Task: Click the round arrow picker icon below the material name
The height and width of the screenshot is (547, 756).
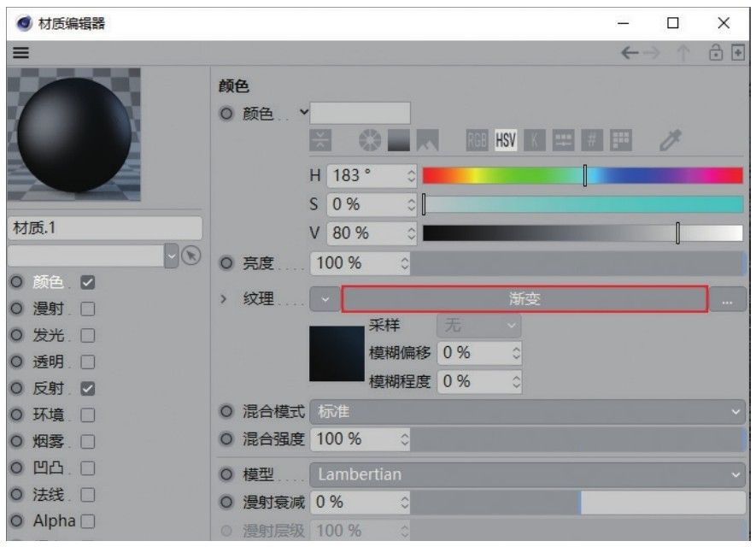Action: pos(191,256)
